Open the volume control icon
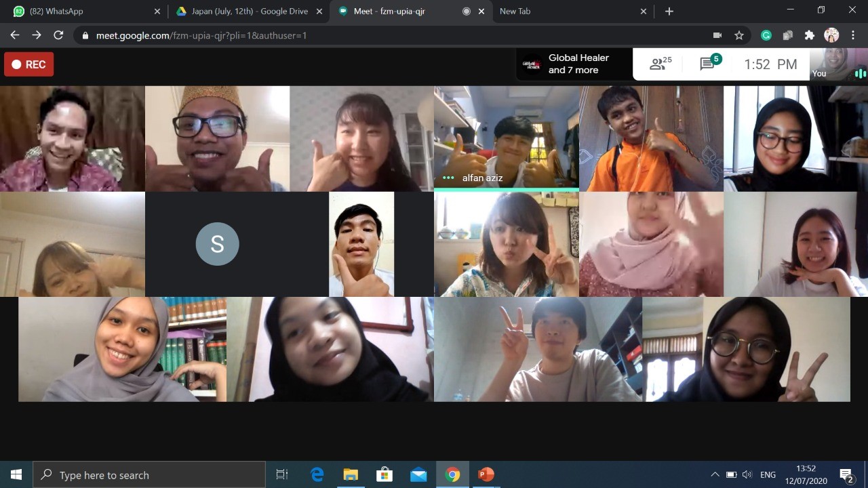Viewport: 868px width, 488px height. [x=747, y=474]
